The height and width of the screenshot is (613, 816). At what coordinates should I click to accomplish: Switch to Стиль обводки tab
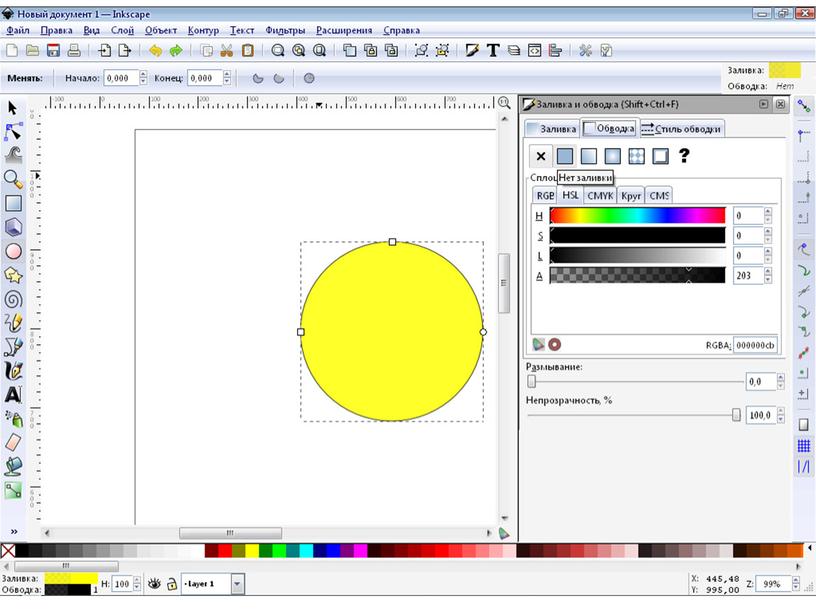click(681, 129)
